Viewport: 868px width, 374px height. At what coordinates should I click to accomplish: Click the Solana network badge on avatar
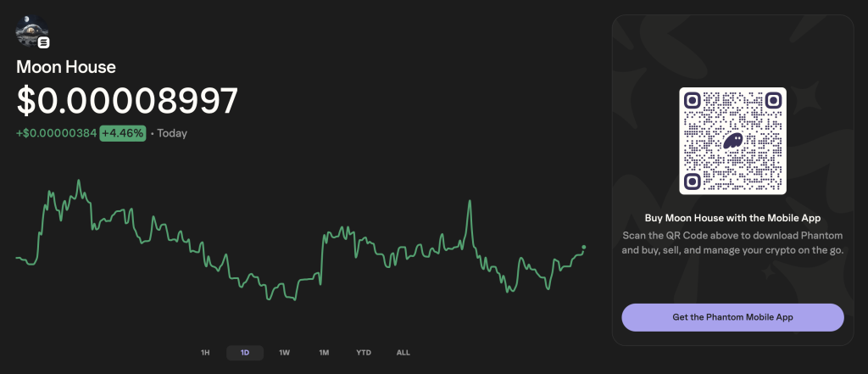point(44,42)
